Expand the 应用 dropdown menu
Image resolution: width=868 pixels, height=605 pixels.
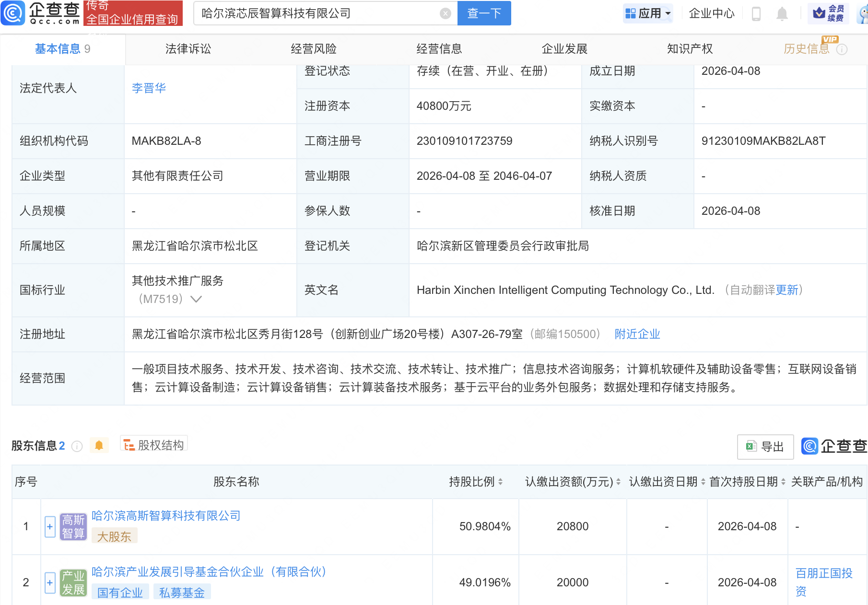click(x=648, y=13)
